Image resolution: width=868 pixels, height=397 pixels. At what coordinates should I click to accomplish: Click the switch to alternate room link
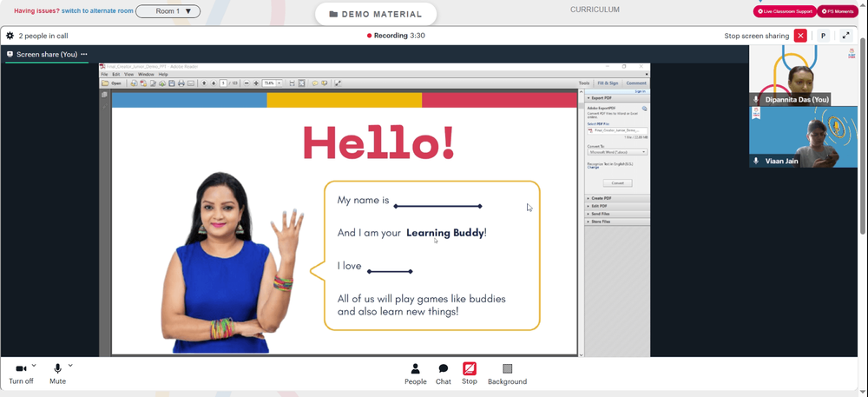point(97,10)
